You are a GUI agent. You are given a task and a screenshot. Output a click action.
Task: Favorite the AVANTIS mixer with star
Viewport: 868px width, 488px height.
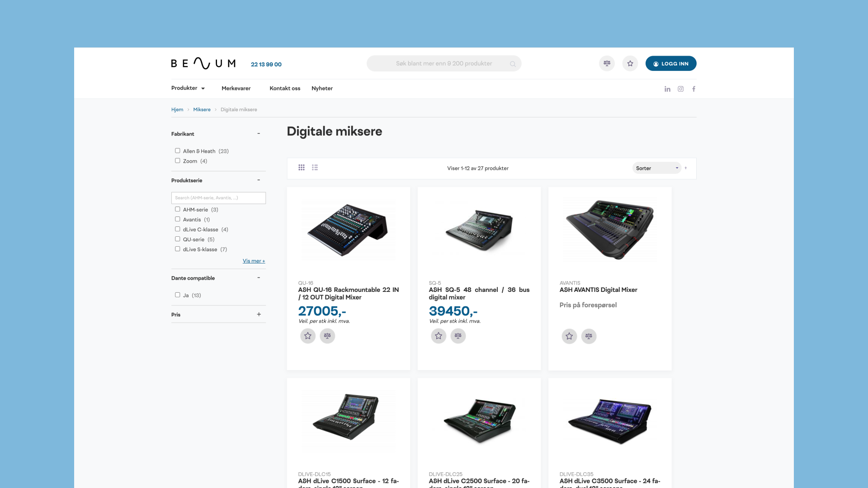coord(569,336)
